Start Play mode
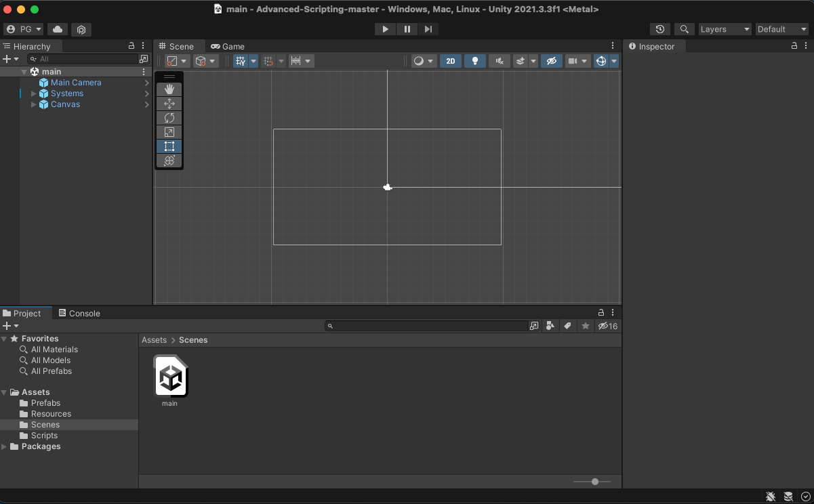The image size is (814, 504). click(385, 29)
